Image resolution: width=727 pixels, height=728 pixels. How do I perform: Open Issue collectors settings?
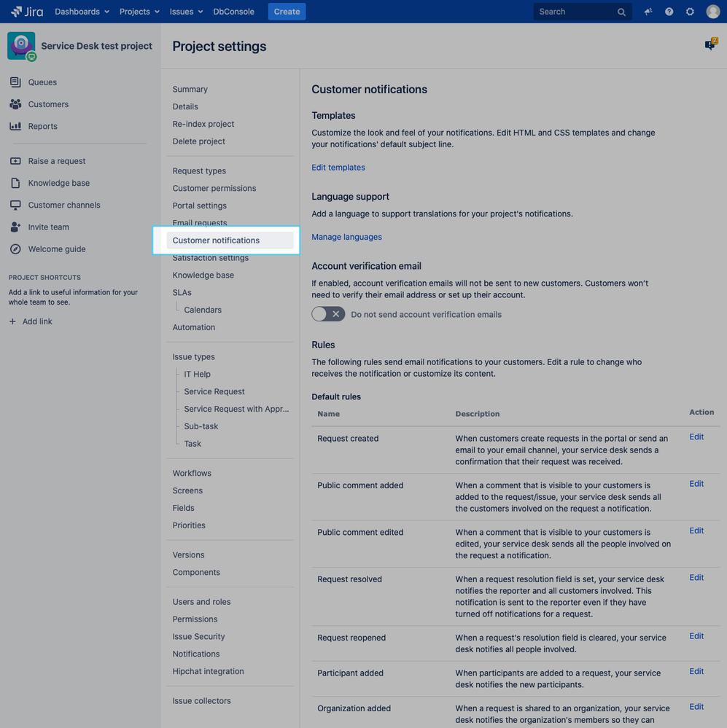click(x=201, y=701)
